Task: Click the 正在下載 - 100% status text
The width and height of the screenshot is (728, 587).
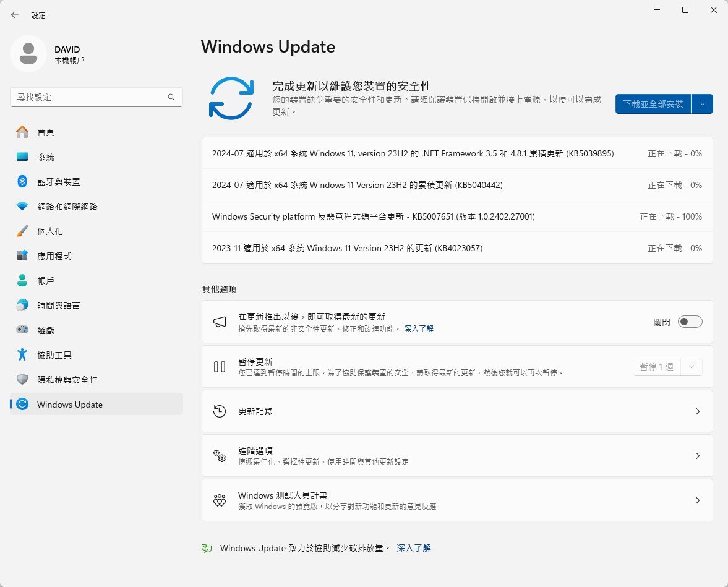Action: tap(670, 216)
